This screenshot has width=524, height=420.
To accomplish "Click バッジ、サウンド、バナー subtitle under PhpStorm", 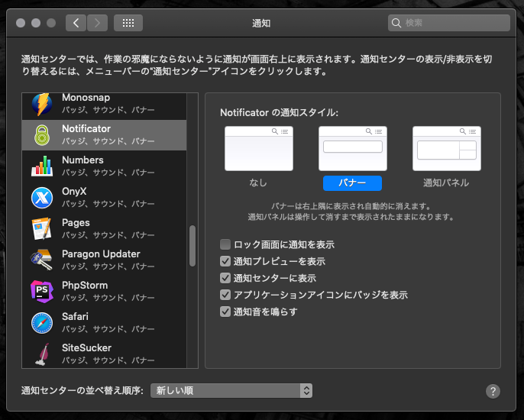I will pyautogui.click(x=108, y=298).
